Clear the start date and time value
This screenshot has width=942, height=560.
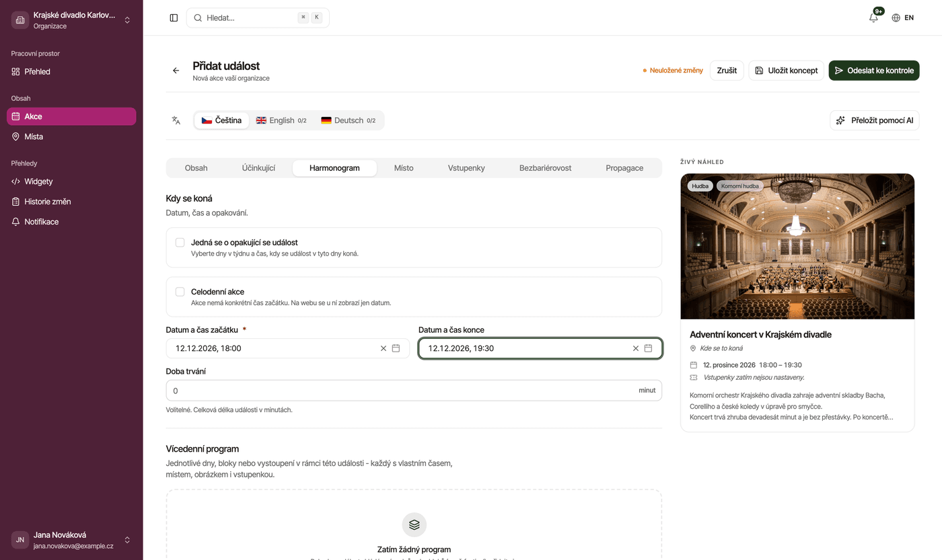coord(384,348)
